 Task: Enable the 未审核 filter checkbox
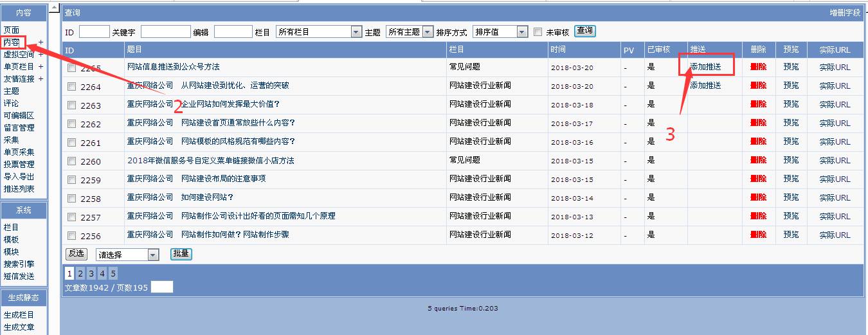tap(538, 32)
